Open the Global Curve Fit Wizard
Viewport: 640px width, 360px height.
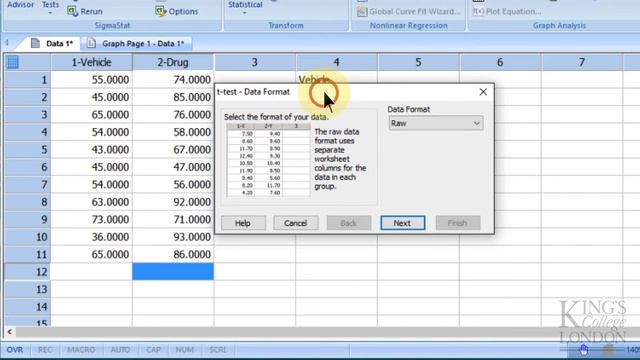[408, 11]
